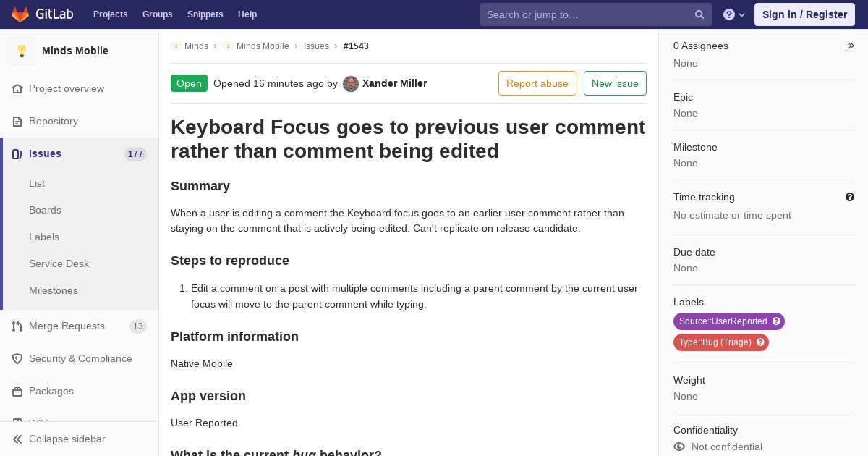The image size is (868, 456).
Task: Click Report abuse button
Action: [537, 83]
